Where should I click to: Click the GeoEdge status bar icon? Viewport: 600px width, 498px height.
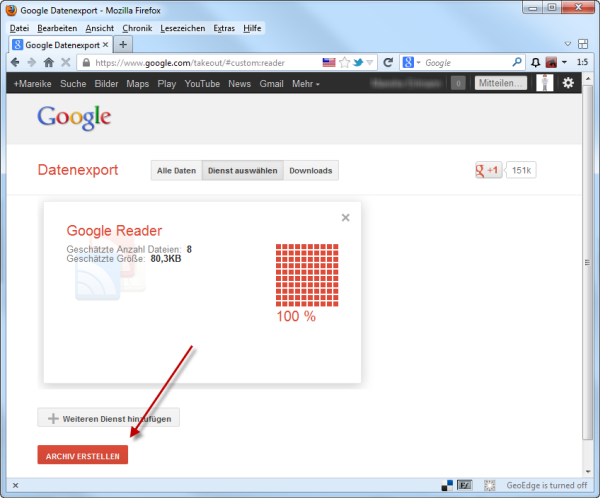pyautogui.click(x=489, y=485)
